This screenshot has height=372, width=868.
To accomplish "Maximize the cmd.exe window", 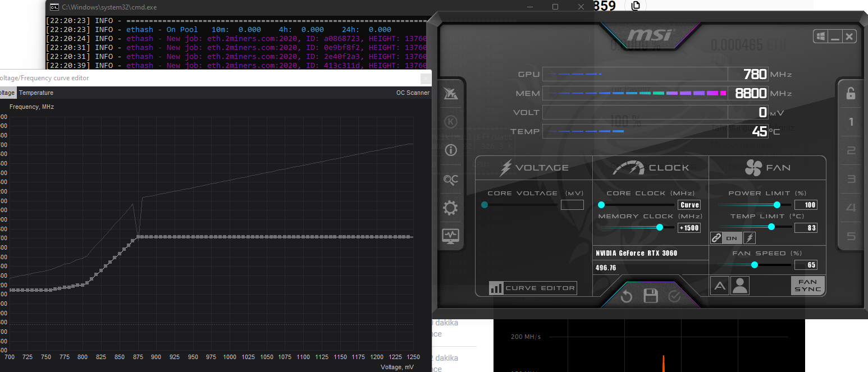I will click(555, 7).
